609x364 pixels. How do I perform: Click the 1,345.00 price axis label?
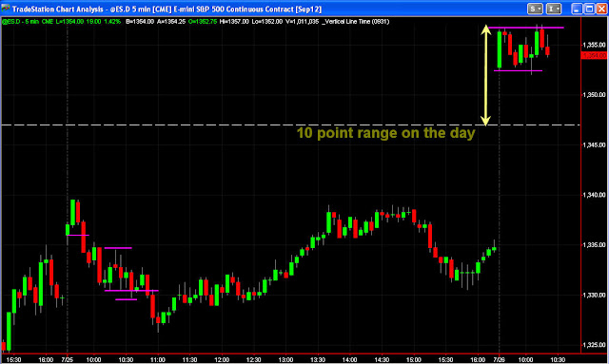pyautogui.click(x=594, y=145)
